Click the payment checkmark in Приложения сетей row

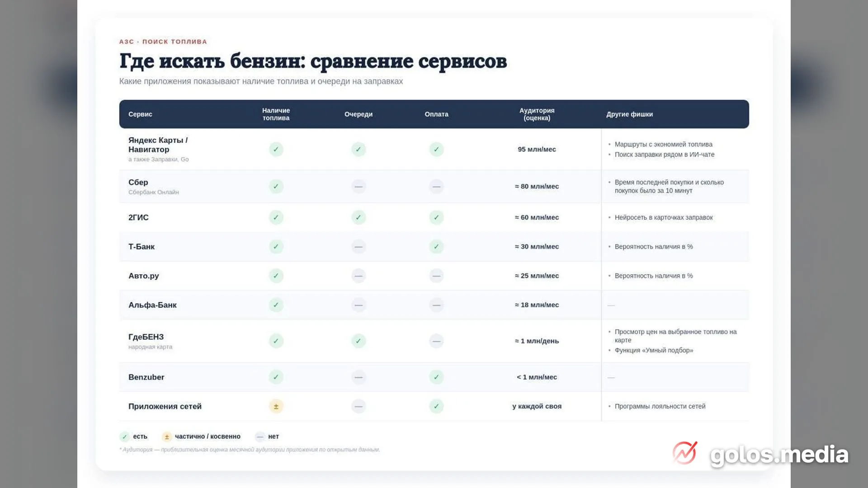click(436, 406)
